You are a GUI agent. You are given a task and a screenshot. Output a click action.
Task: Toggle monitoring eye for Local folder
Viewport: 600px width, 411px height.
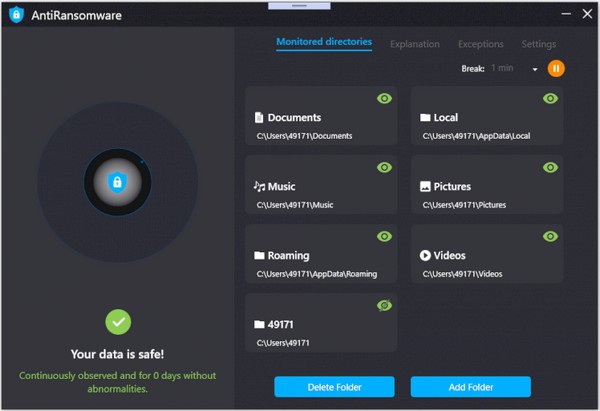coord(549,98)
